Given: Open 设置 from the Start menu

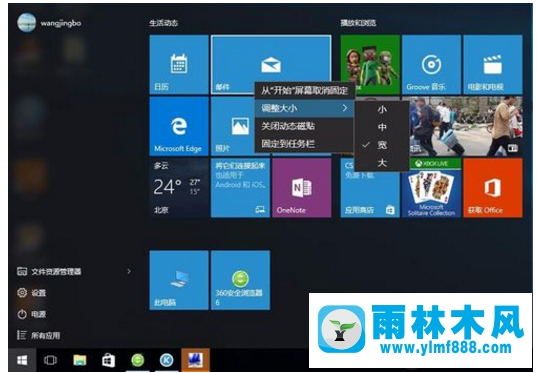Looking at the screenshot, I should [32, 293].
